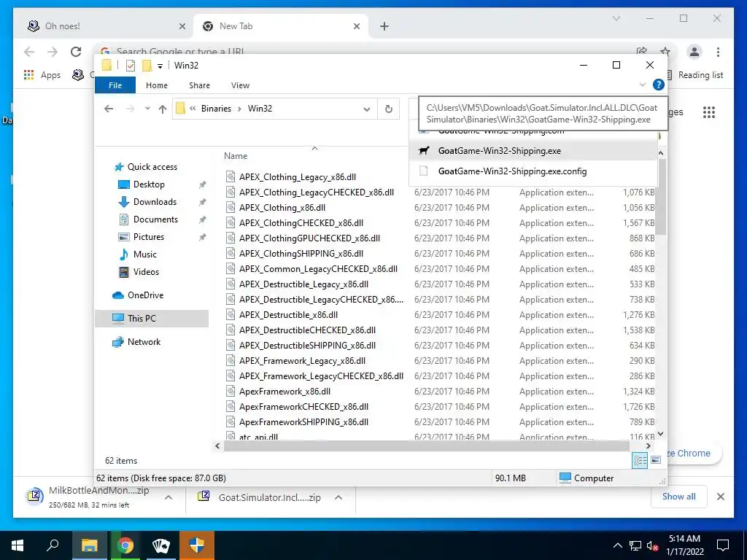Open Chrome three-dot menu
Viewport: 747px width, 560px height.
(718, 52)
